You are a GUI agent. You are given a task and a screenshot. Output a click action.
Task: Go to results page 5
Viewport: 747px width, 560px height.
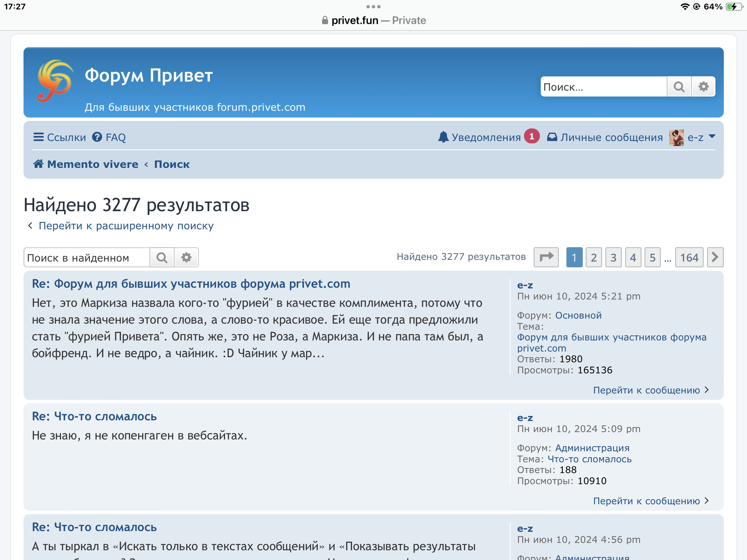pyautogui.click(x=652, y=258)
